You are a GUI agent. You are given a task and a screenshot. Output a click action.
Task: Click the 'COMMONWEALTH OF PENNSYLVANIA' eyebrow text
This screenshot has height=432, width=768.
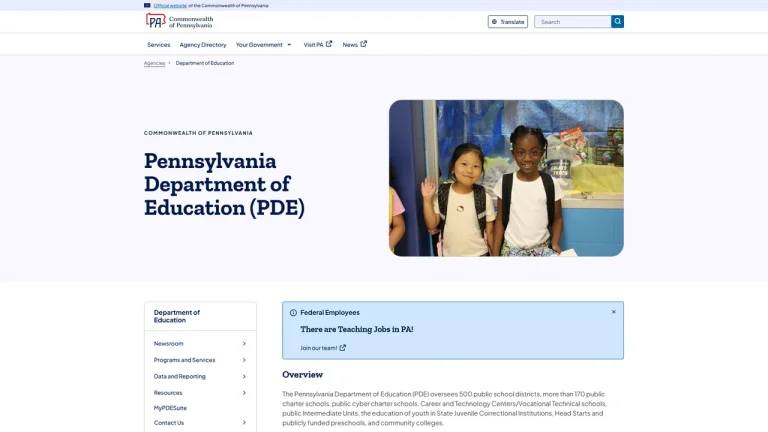(x=198, y=133)
